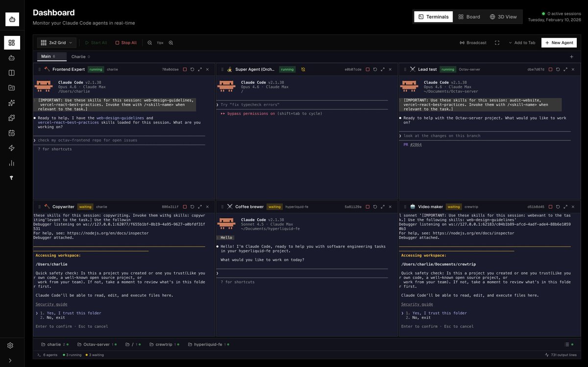The height and width of the screenshot is (367, 588).
Task: Filter by crewtrip project in bottom bar
Action: point(164,344)
